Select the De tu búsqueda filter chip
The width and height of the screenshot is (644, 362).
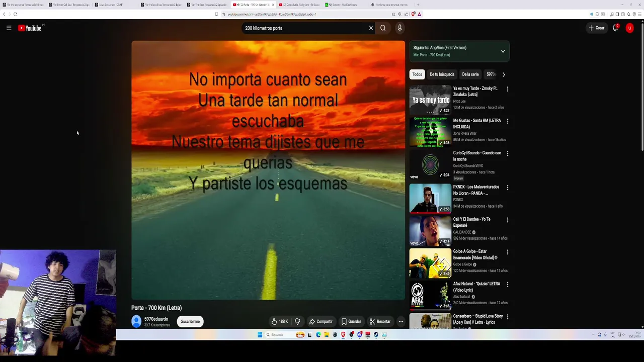442,74
